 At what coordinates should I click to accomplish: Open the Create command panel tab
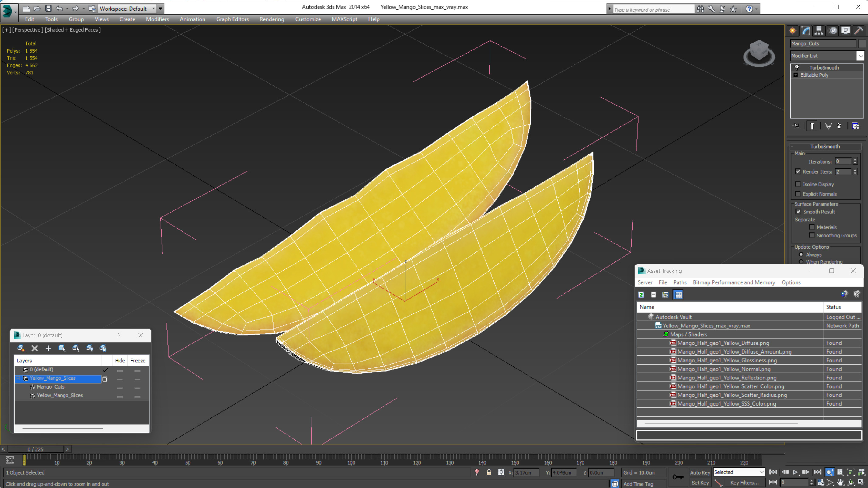pyautogui.click(x=793, y=31)
